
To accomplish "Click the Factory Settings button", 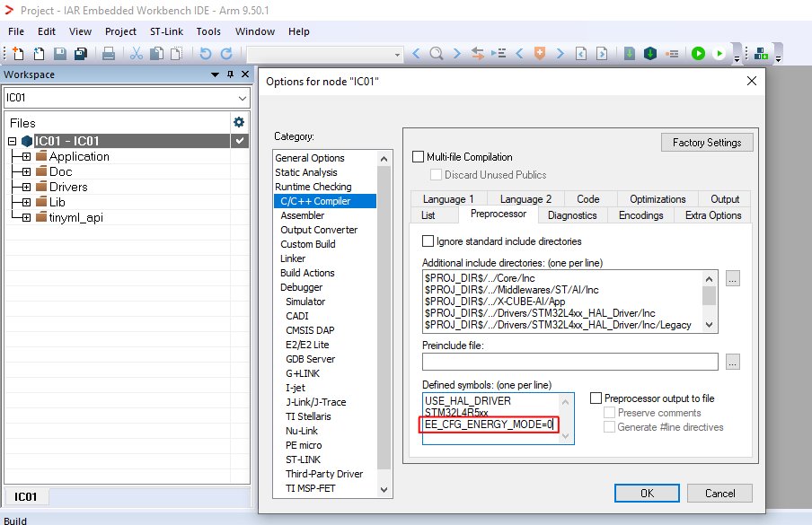I will (707, 142).
